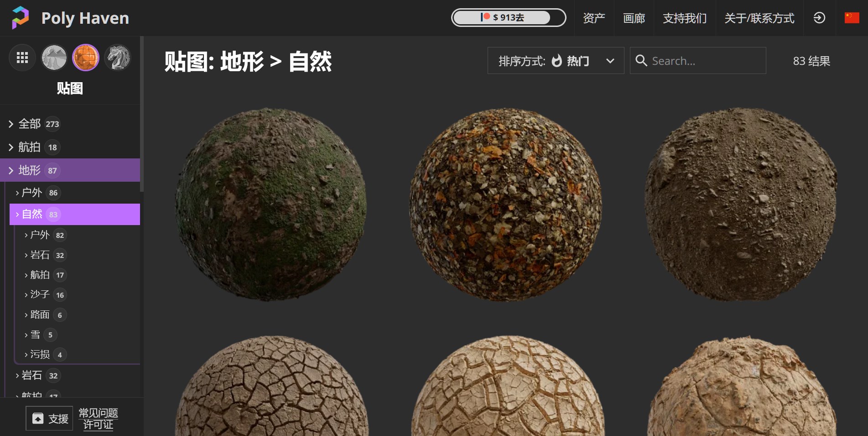Click the $913 donation progress bar

pyautogui.click(x=508, y=17)
